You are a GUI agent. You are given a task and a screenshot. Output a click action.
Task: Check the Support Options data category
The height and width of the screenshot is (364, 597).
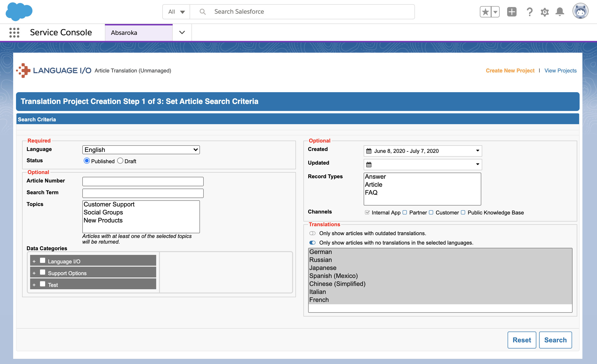point(43,272)
